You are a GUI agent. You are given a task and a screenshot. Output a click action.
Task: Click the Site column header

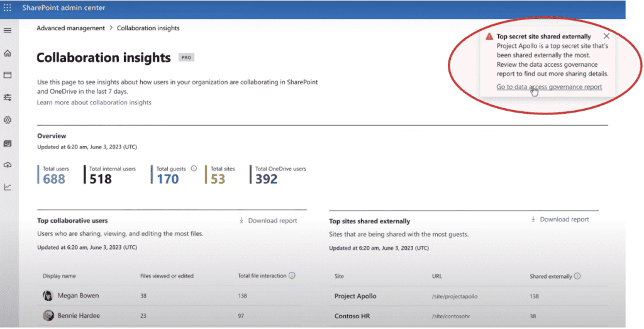[x=339, y=276]
